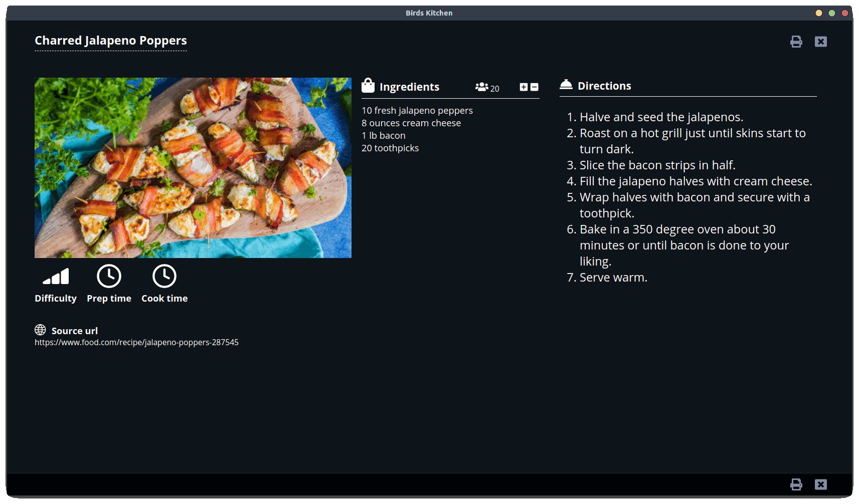
Task: Close the recipe view with top X button
Action: click(x=821, y=42)
